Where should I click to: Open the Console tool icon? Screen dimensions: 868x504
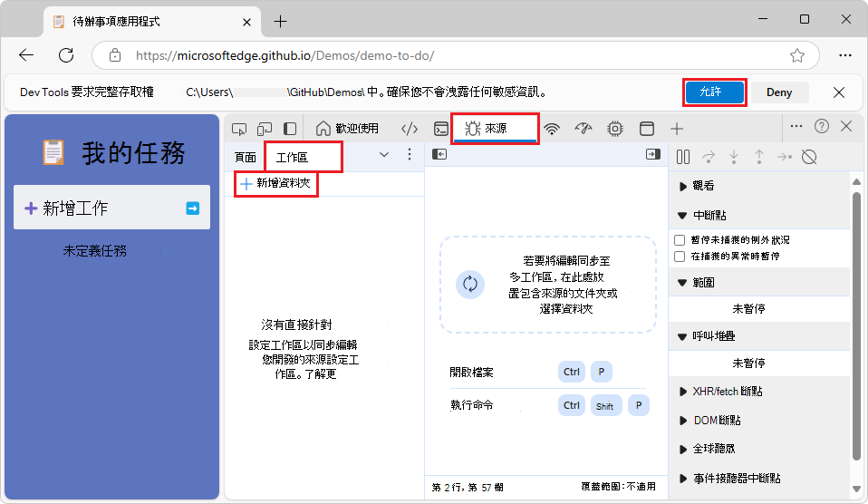tap(440, 129)
